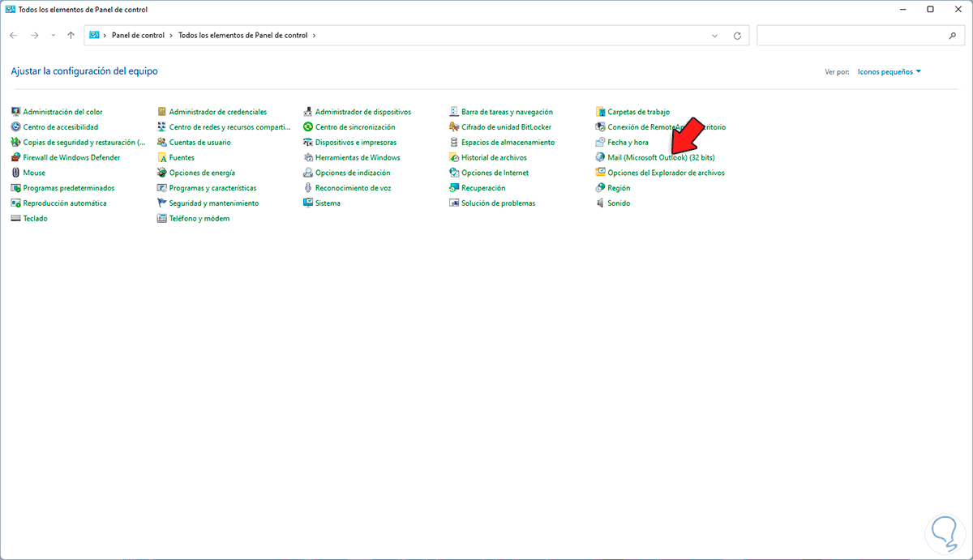Expand the address bar history dropdown
Image resolution: width=973 pixels, height=560 pixels.
(714, 35)
